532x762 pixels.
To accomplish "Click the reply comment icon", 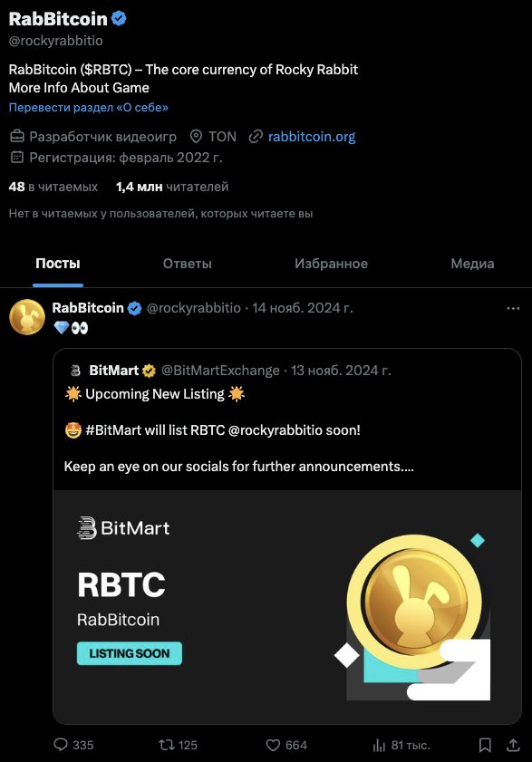I will (x=61, y=745).
